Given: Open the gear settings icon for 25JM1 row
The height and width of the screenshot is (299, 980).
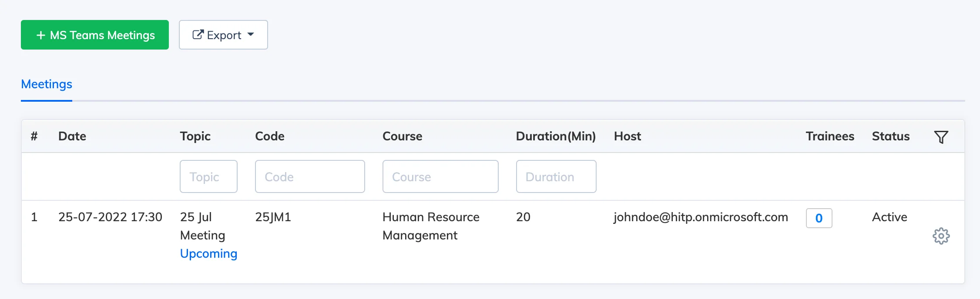Looking at the screenshot, I should [941, 236].
